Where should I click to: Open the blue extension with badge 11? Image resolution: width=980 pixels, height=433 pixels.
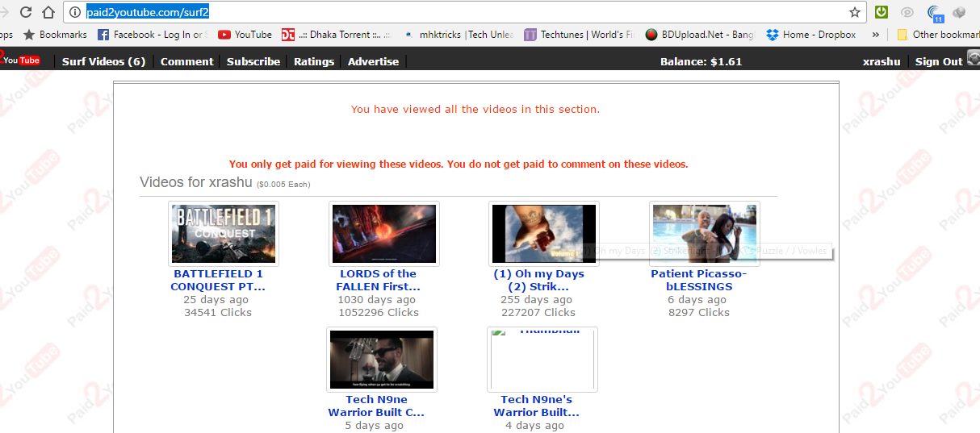pos(934,13)
